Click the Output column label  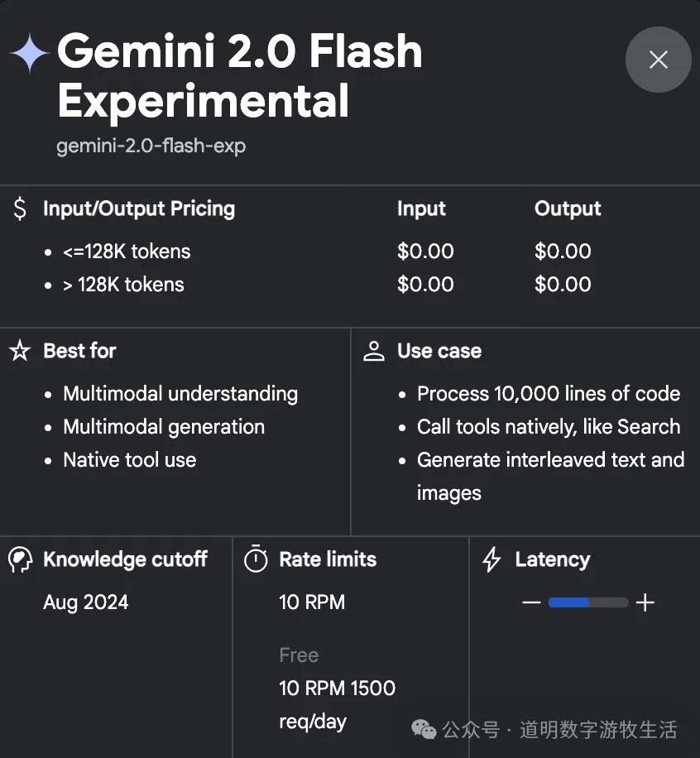[x=568, y=209]
